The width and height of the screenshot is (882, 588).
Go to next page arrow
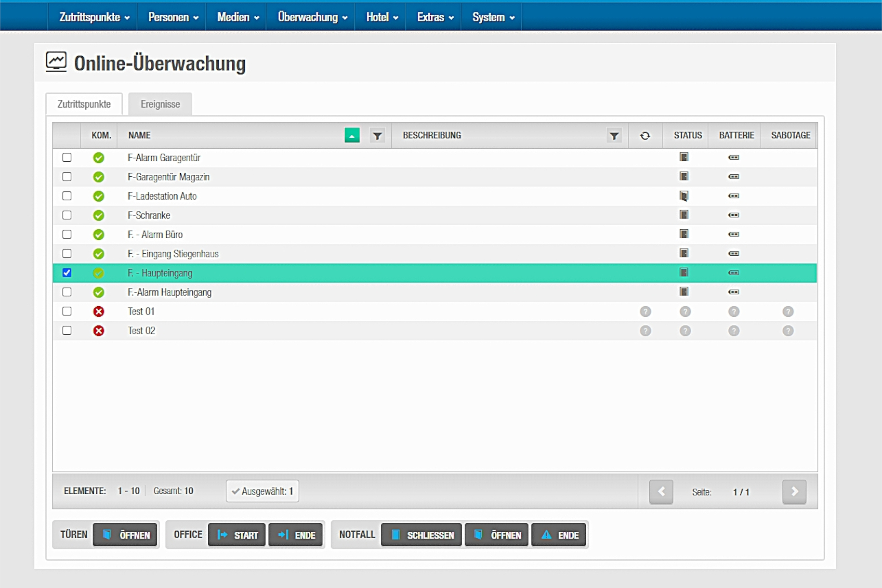click(794, 491)
